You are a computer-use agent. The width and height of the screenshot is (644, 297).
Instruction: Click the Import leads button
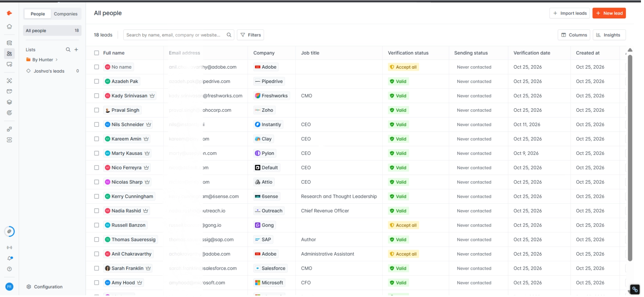click(570, 13)
